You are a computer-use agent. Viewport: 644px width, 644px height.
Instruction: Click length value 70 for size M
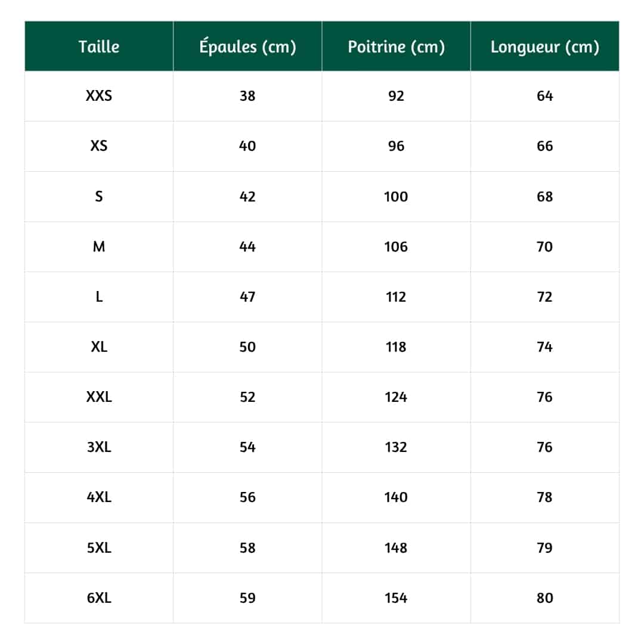tap(544, 247)
